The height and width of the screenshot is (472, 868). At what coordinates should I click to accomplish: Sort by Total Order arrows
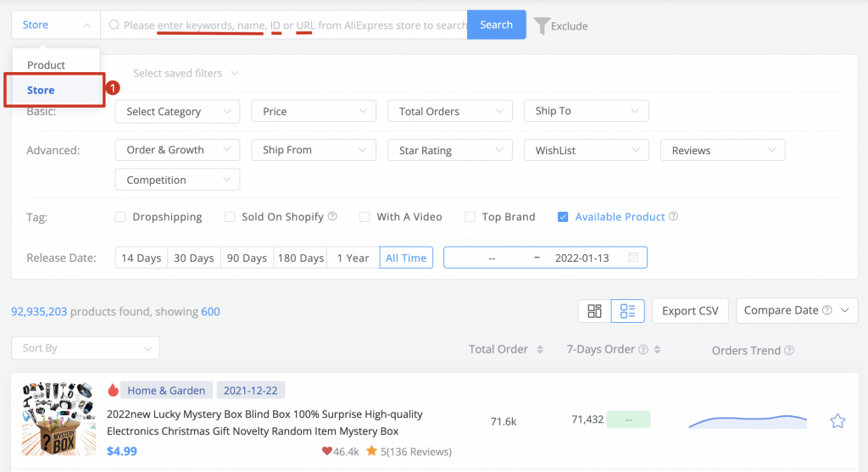540,349
